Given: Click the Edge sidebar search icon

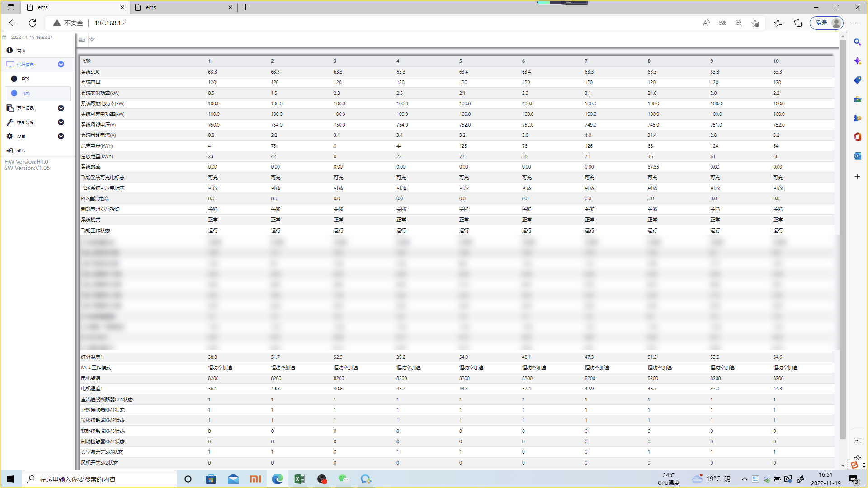Looking at the screenshot, I should [x=857, y=42].
